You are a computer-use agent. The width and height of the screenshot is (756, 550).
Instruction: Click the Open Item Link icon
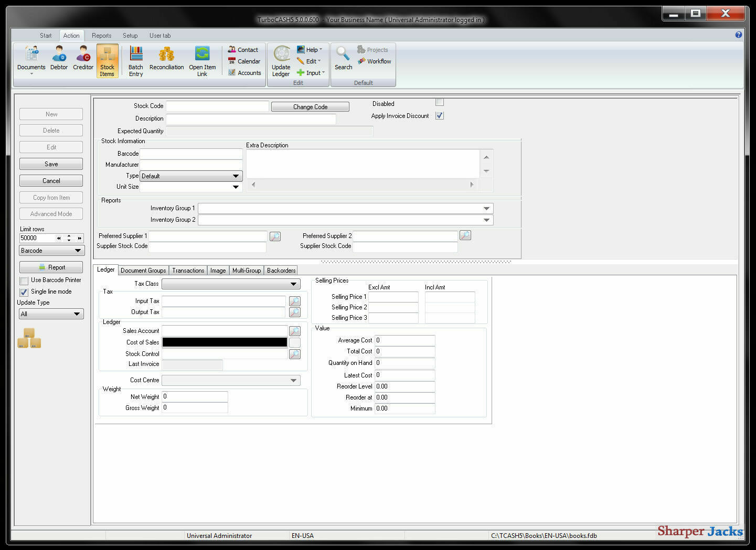pos(202,61)
